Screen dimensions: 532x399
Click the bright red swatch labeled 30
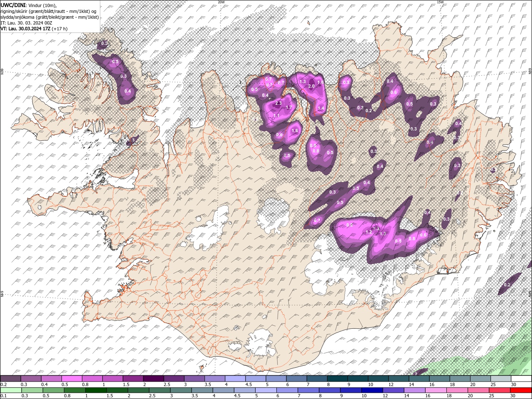(x=521, y=390)
